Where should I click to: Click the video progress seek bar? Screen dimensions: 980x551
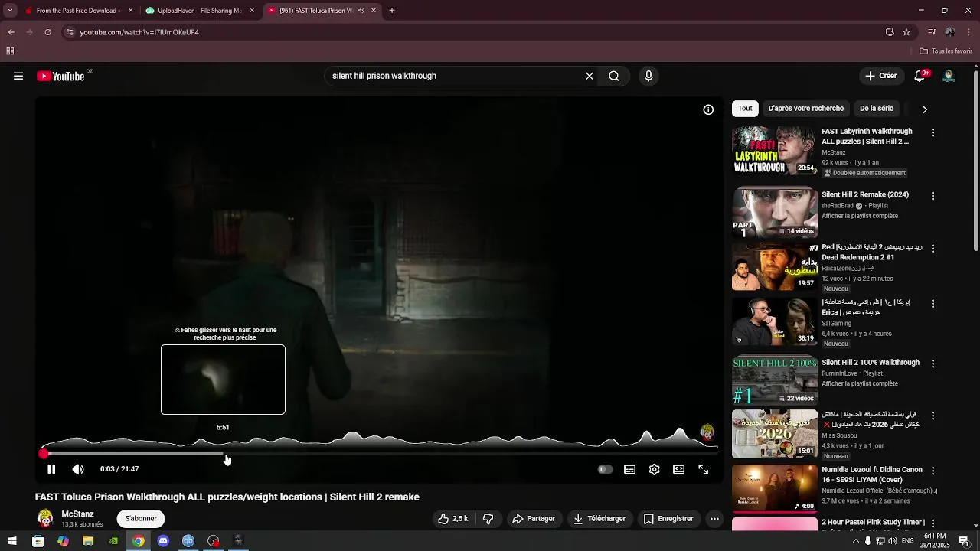pyautogui.click(x=379, y=454)
